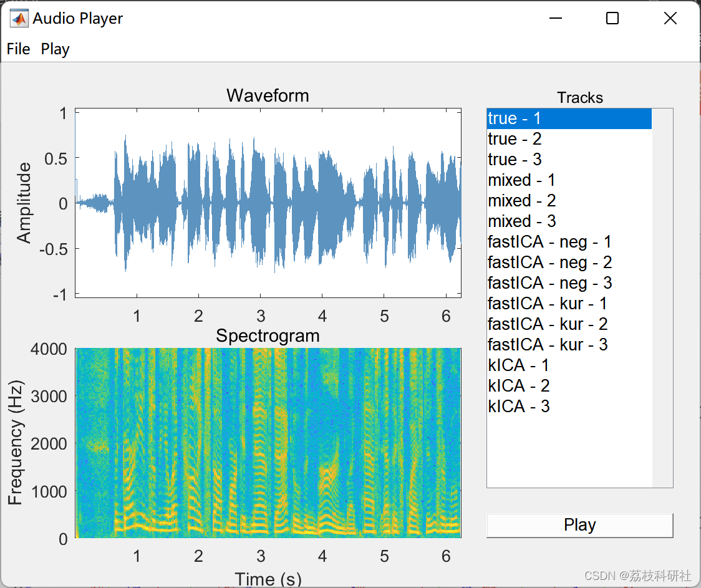Open the Play menu
Image resolution: width=701 pixels, height=588 pixels.
click(55, 49)
